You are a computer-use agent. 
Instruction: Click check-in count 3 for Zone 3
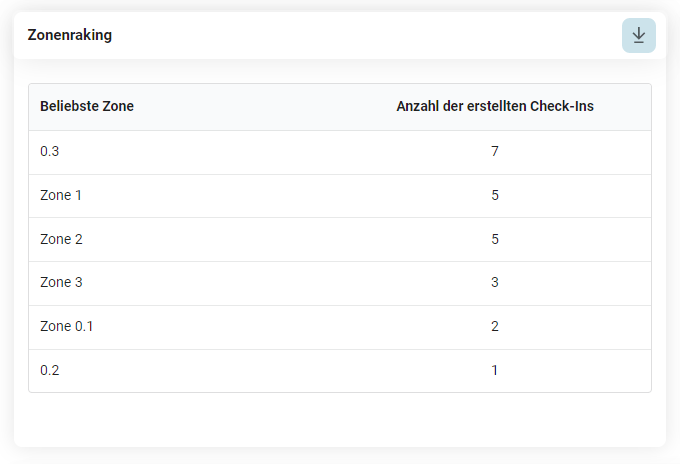(x=495, y=282)
